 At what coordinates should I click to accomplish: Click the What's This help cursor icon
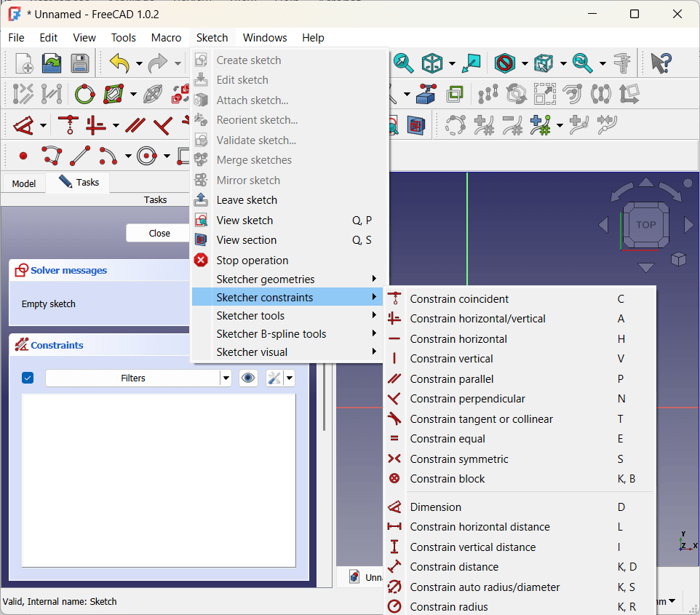coord(661,63)
